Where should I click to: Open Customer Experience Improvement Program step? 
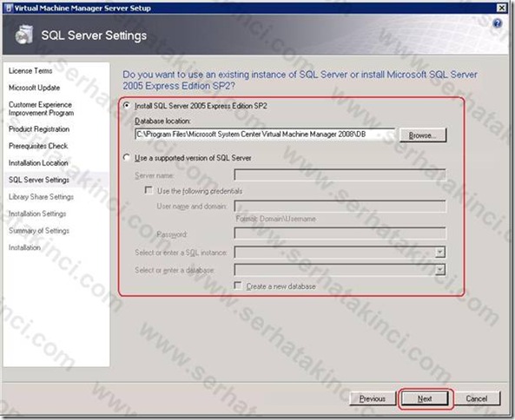pos(41,108)
